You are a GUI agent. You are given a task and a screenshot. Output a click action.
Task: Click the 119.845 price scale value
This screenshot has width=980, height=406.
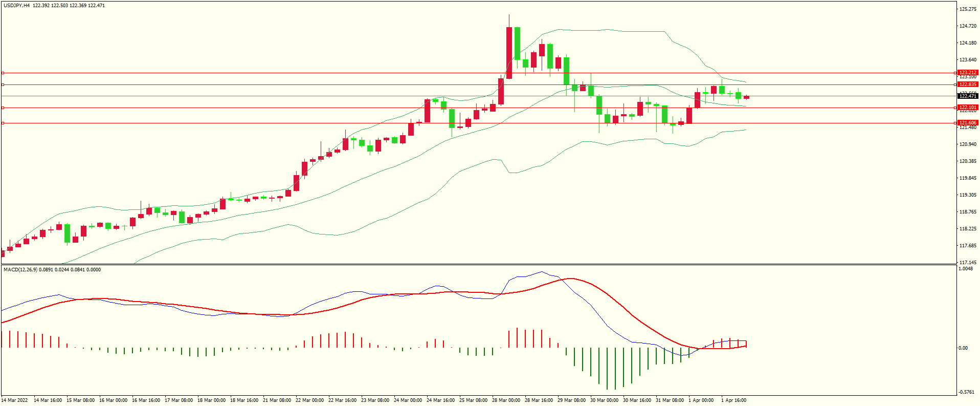pyautogui.click(x=968, y=178)
